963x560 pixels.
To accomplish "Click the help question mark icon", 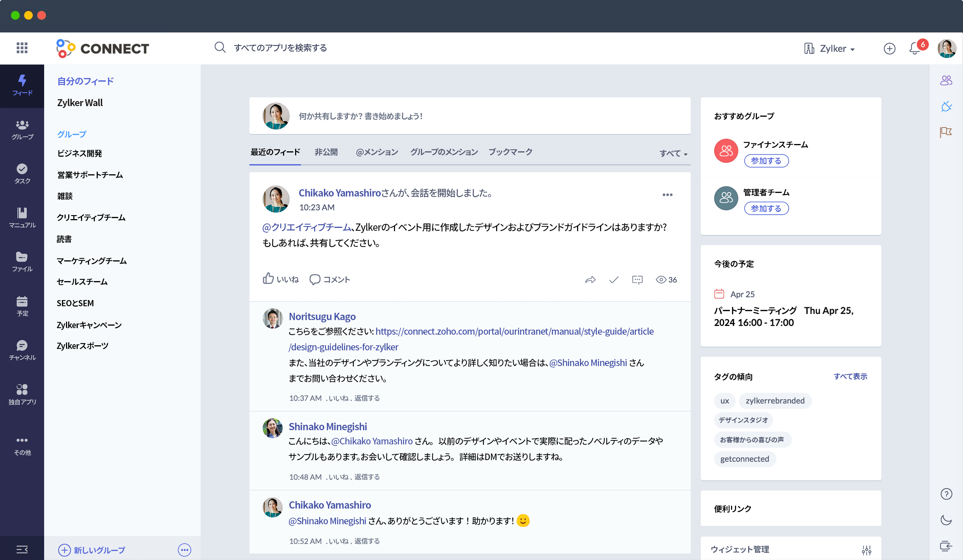I will click(946, 494).
